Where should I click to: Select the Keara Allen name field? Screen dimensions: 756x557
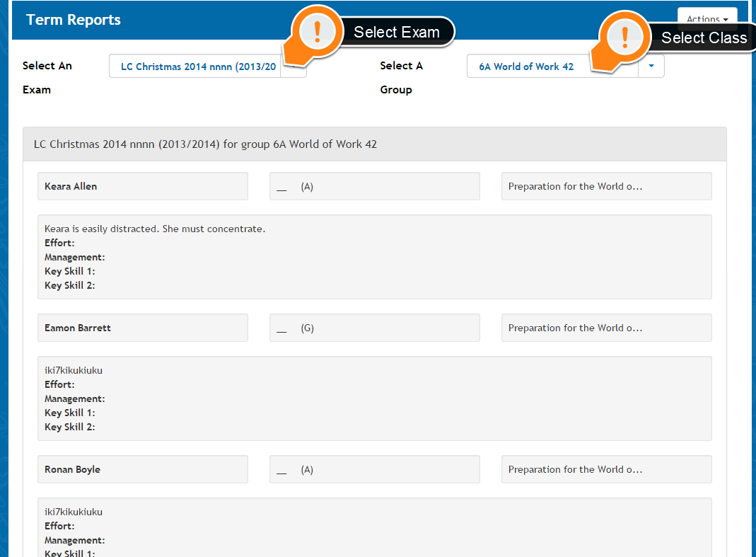pyautogui.click(x=143, y=186)
